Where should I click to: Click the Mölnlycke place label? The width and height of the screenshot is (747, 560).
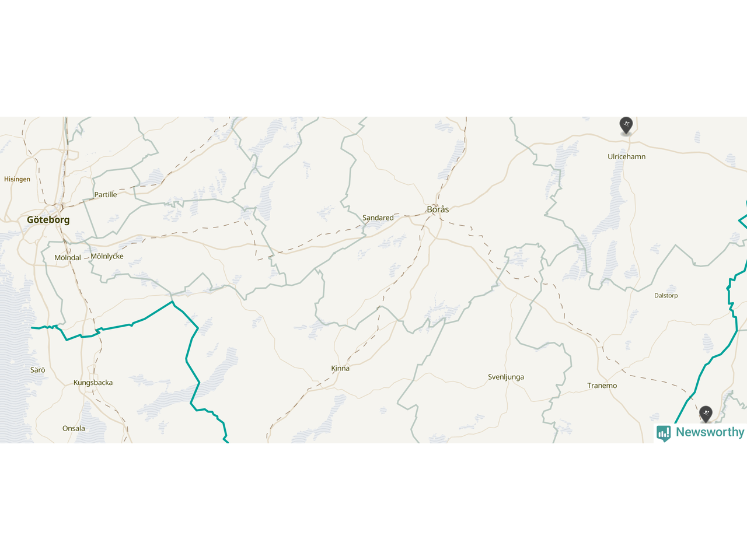[x=107, y=257]
